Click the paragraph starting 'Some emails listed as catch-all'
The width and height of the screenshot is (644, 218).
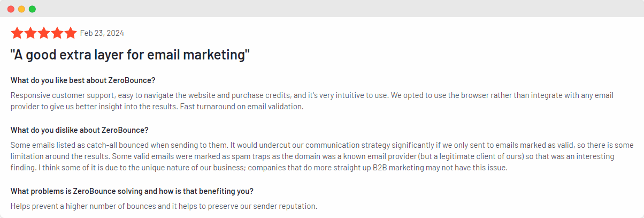pos(321,156)
